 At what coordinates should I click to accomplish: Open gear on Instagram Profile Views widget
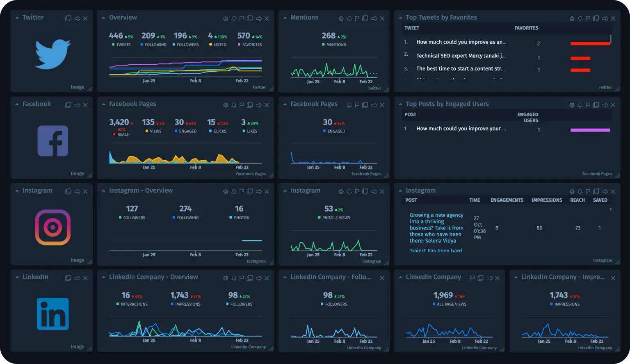coord(341,191)
